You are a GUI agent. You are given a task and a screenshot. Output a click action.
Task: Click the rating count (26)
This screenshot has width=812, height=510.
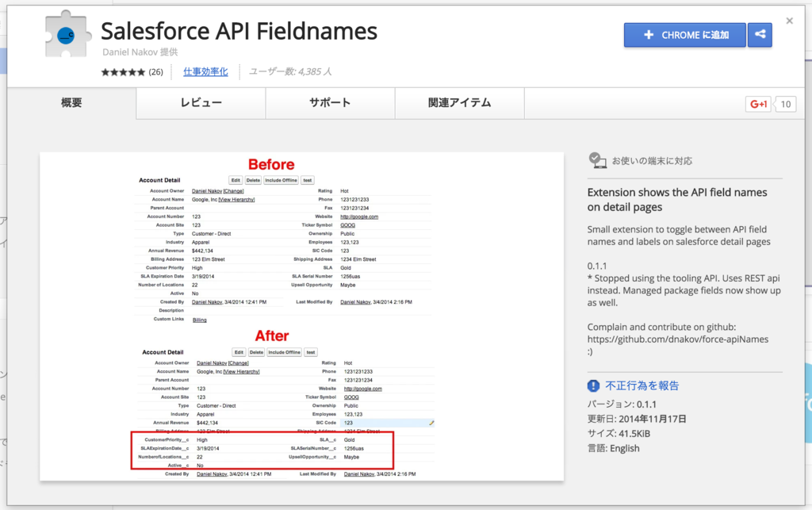[156, 72]
